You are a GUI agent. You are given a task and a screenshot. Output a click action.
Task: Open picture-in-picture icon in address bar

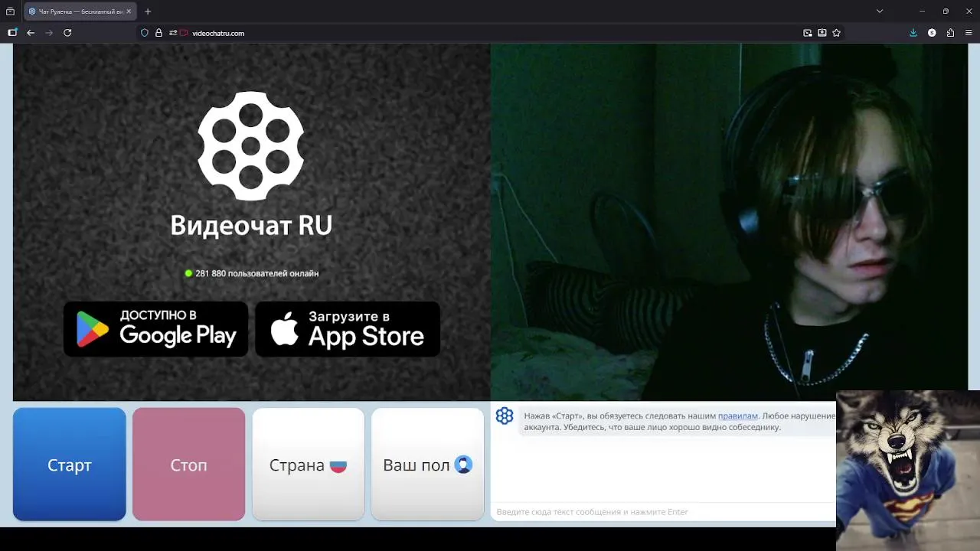pos(808,33)
